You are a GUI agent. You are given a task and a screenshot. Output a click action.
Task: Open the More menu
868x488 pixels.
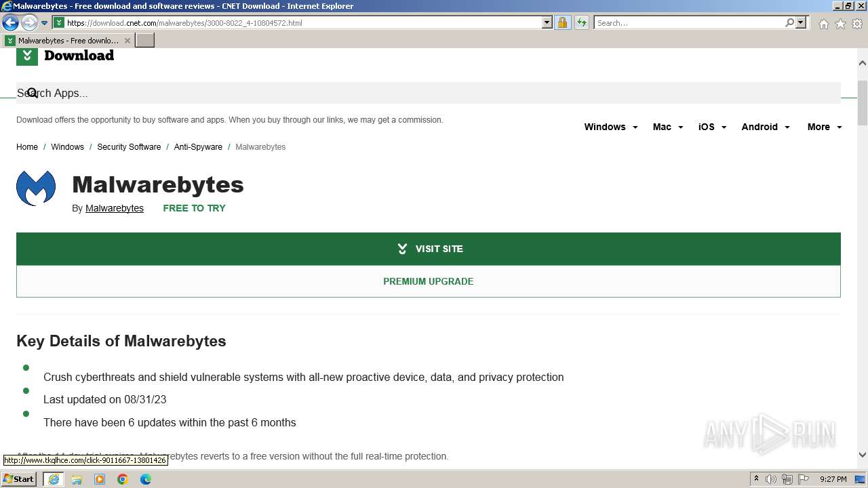818,127
